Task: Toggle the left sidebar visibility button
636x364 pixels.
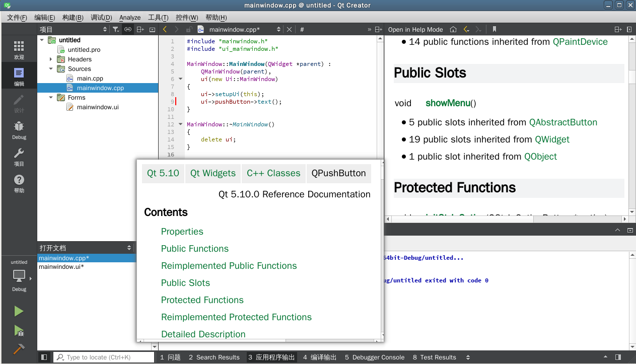Action: pyautogui.click(x=44, y=357)
